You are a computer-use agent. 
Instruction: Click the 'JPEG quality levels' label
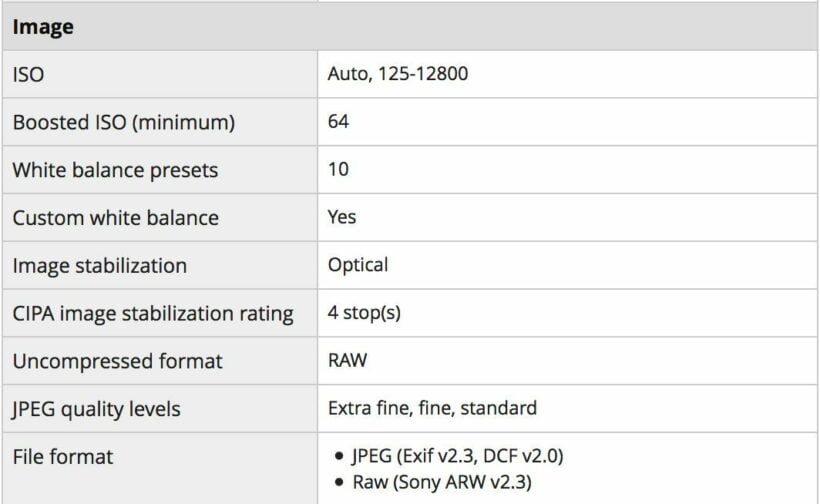point(96,409)
